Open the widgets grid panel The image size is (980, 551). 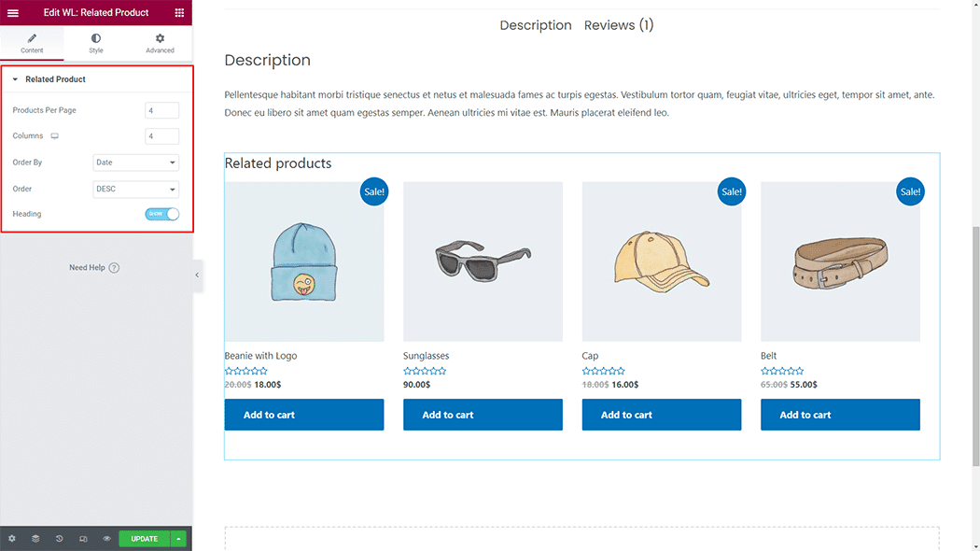point(179,13)
